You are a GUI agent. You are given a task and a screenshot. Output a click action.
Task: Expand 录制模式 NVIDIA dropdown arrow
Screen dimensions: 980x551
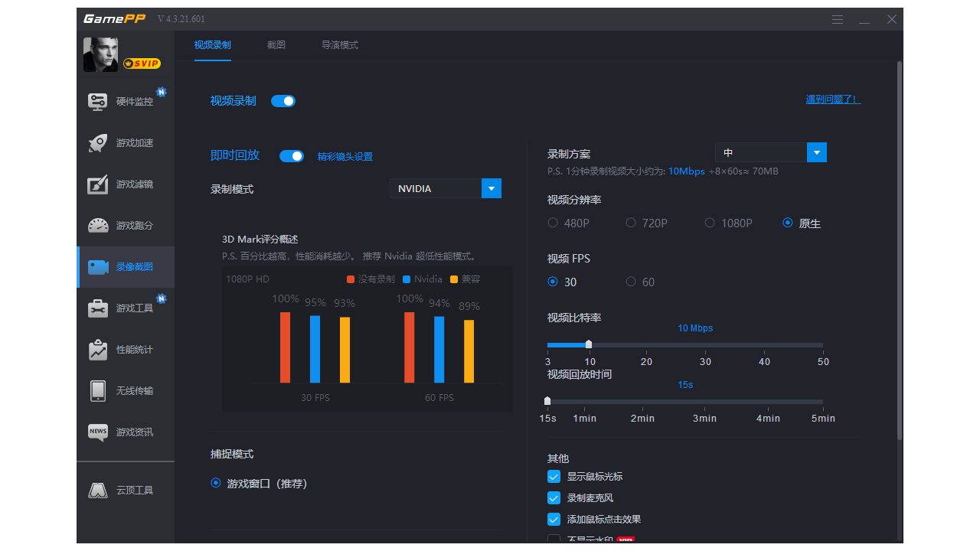point(492,188)
